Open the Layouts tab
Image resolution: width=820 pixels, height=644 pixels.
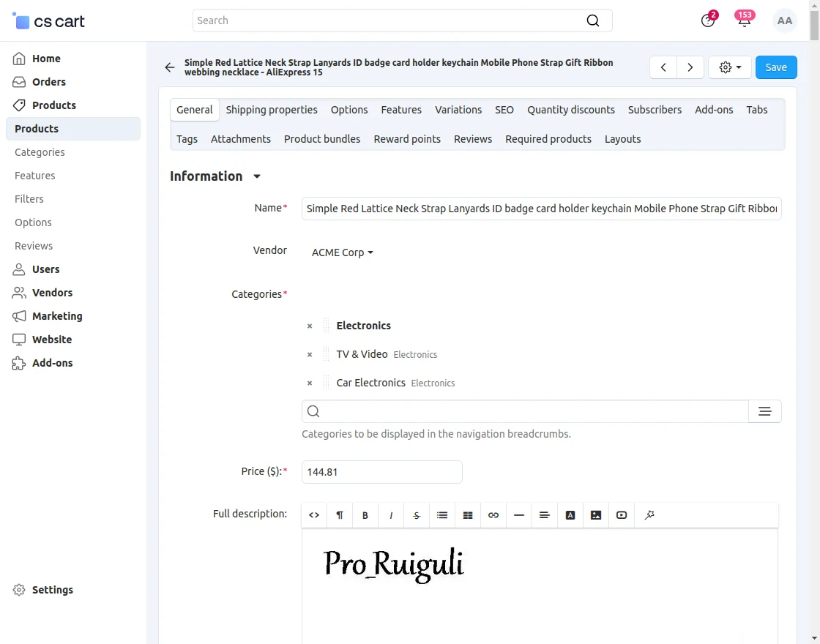(x=622, y=139)
